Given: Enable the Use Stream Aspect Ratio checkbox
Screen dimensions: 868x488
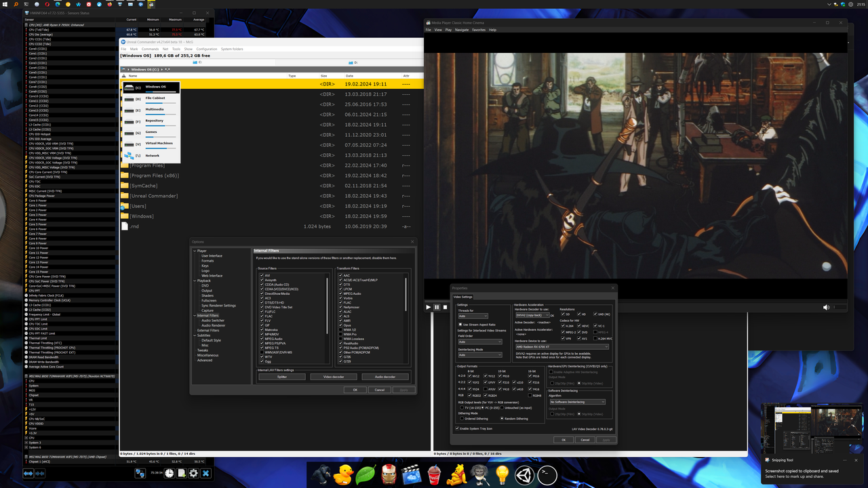Looking at the screenshot, I should 459,325.
